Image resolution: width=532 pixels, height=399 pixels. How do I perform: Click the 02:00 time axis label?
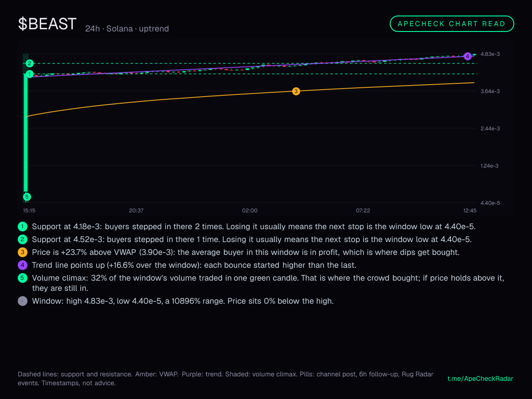pyautogui.click(x=250, y=210)
